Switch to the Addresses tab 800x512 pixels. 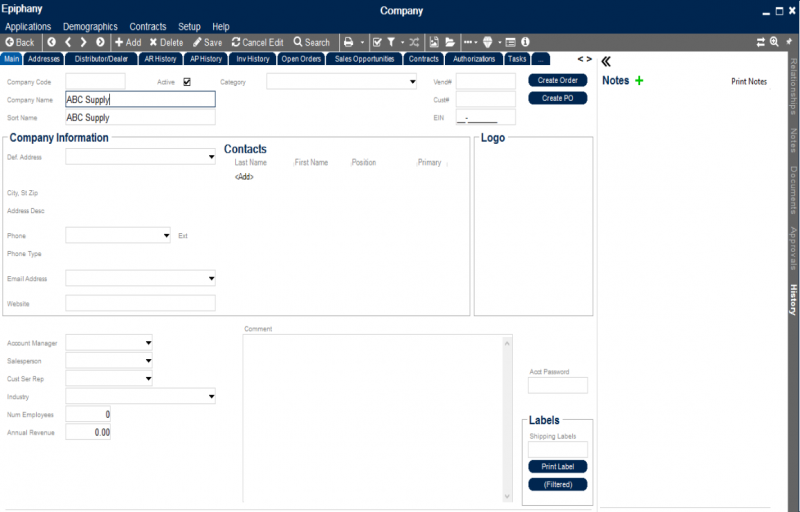tap(44, 59)
